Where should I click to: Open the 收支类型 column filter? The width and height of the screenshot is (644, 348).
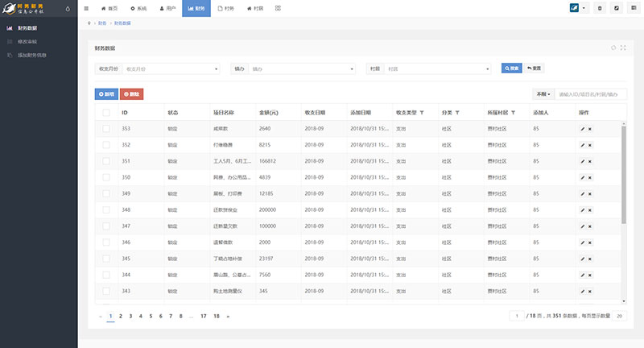pyautogui.click(x=422, y=113)
